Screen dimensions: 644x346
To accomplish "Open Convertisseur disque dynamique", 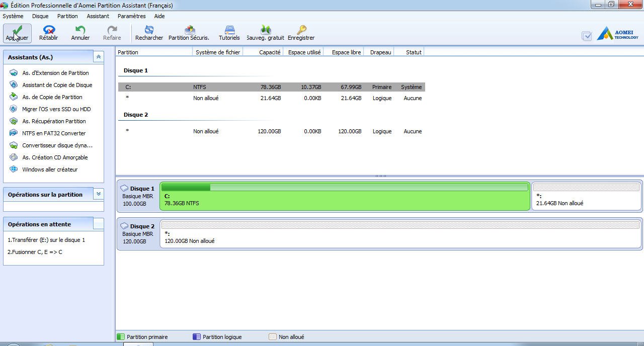I will click(x=57, y=145).
